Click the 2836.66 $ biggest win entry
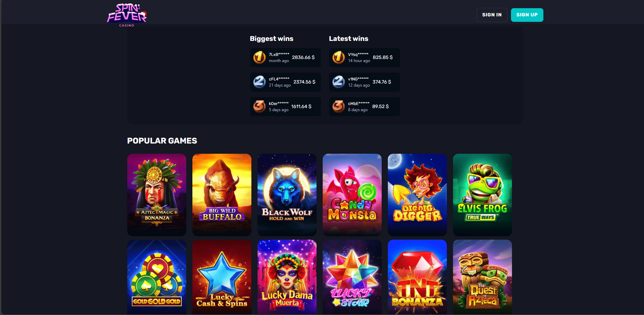The image size is (644, 315). [285, 57]
